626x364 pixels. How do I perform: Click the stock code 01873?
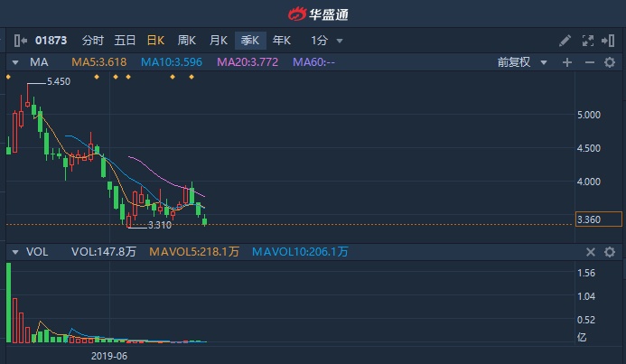pyautogui.click(x=51, y=41)
